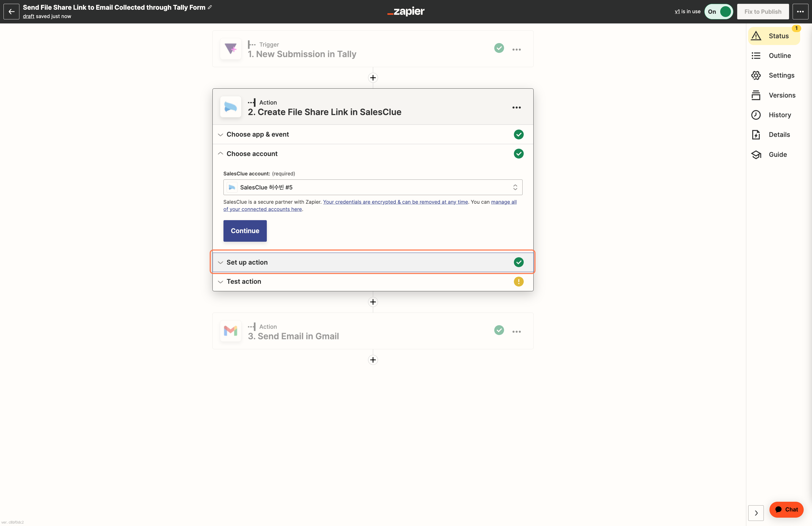
Task: Add step between SalesClue and Gmail
Action: pyautogui.click(x=373, y=302)
